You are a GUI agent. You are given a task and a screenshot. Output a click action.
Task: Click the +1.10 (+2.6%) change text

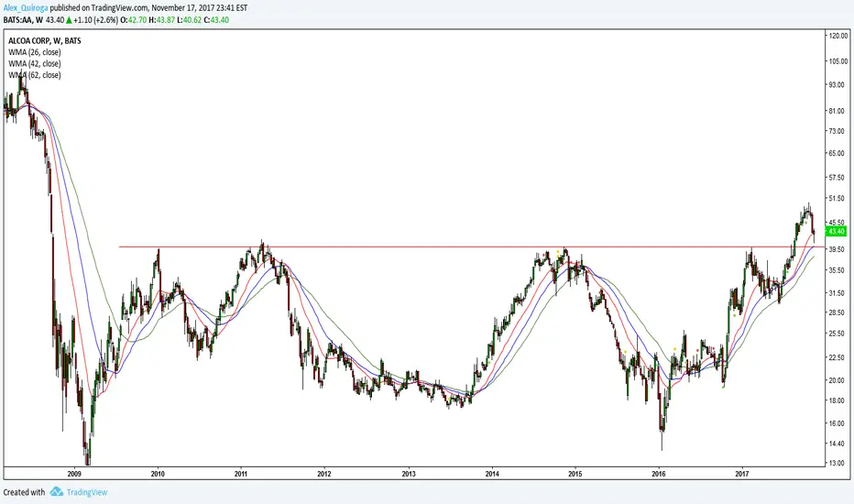pyautogui.click(x=96, y=20)
